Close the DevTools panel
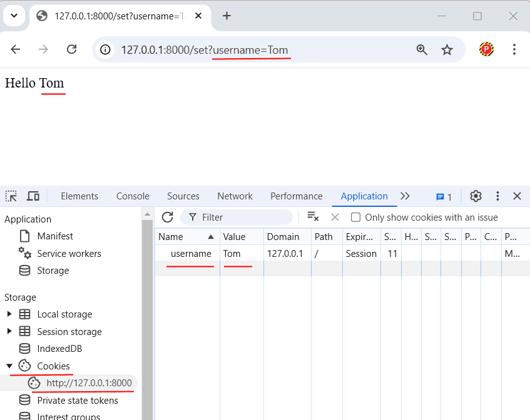The image size is (530, 420). 517,196
